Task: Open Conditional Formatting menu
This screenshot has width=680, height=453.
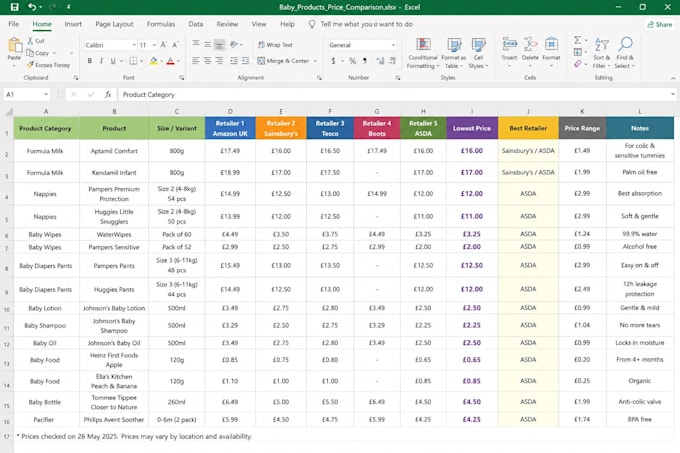Action: [423, 53]
